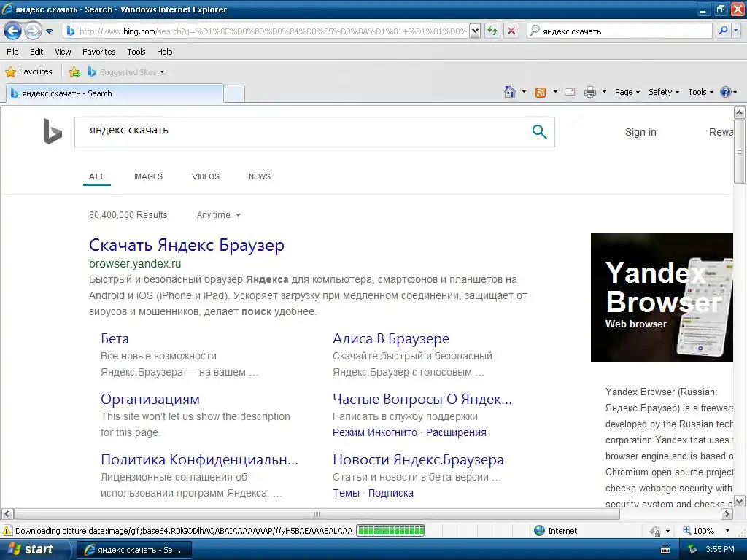Click the Подписка link
The height and width of the screenshot is (560, 747).
(391, 494)
